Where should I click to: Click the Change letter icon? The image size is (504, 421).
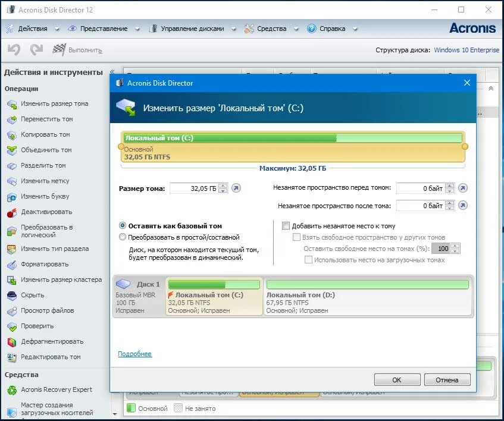tap(12, 197)
